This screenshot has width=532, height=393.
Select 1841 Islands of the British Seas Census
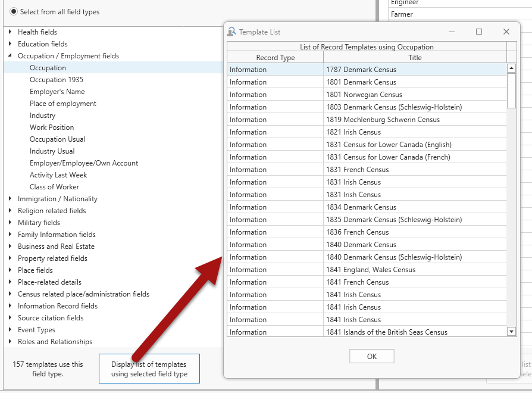[x=367, y=332]
